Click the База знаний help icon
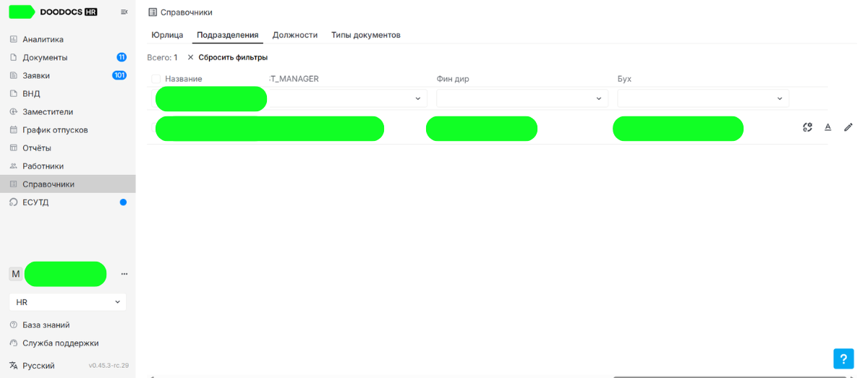This screenshot has height=378, width=868. 13,325
